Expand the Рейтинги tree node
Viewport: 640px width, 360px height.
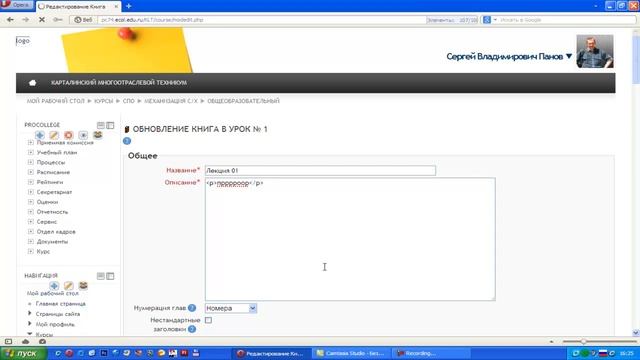pyautogui.click(x=31, y=182)
